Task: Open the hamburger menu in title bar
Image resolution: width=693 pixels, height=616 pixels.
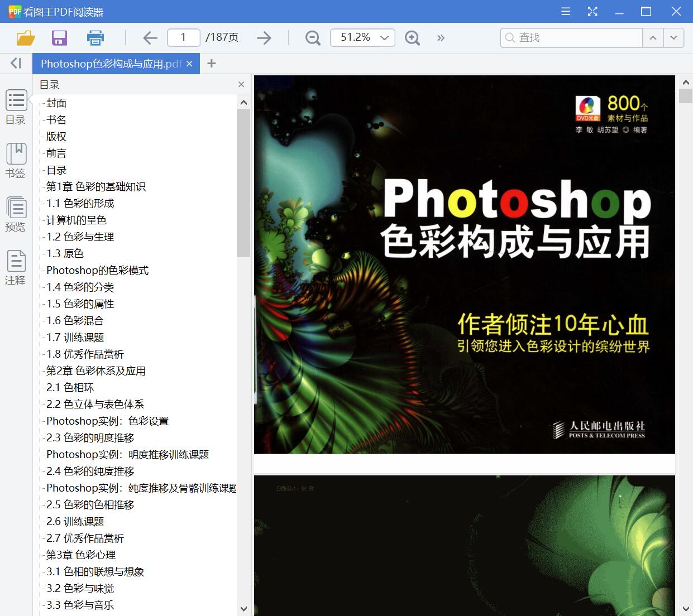Action: (x=566, y=11)
